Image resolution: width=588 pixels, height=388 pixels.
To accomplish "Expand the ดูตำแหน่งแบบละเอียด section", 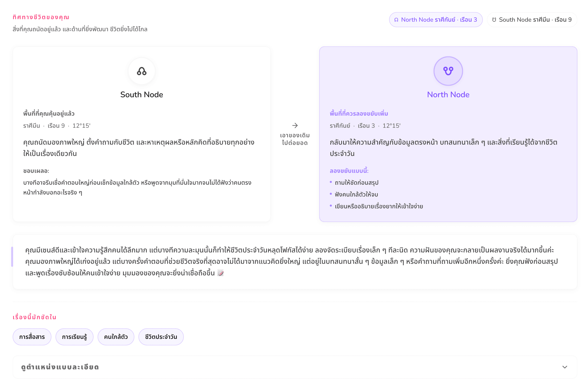I will (x=295, y=367).
